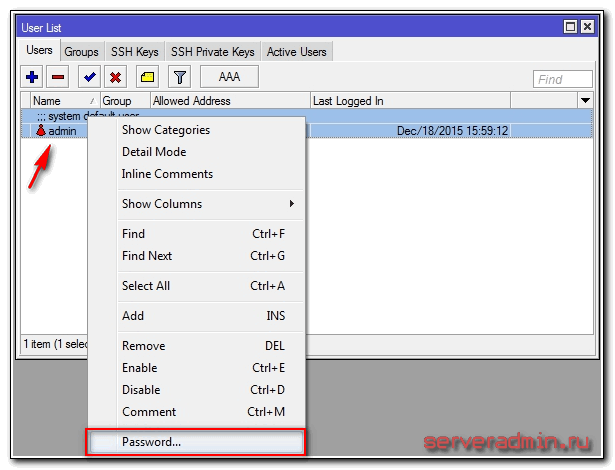
Task: Click the blue plus Add user icon
Action: pos(32,77)
